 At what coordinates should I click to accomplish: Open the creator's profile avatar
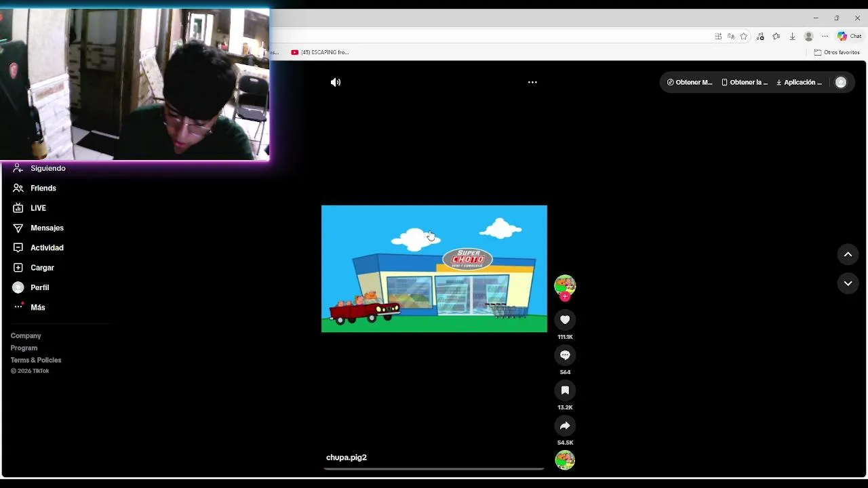tap(565, 285)
